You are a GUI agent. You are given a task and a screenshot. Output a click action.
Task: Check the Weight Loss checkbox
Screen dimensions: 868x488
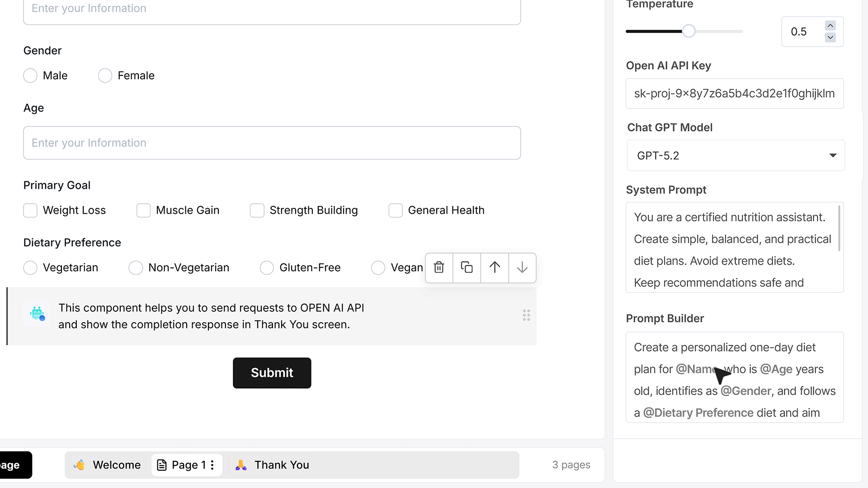click(30, 210)
